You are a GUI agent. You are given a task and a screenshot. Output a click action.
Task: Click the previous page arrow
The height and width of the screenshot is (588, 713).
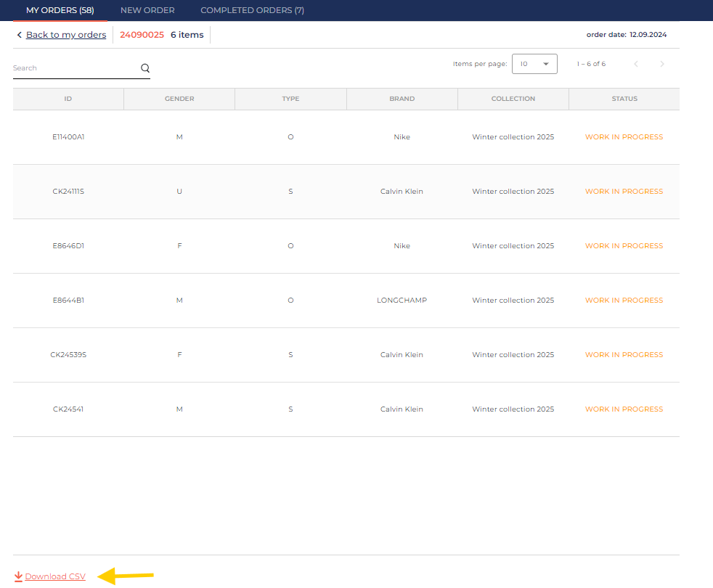(x=636, y=64)
